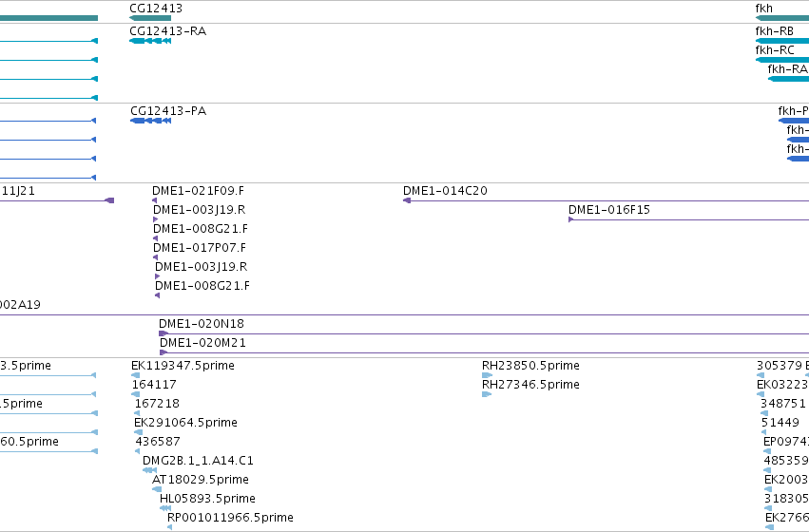The image size is (809, 532).
Task: Open the fkh gene label
Action: 763,9
